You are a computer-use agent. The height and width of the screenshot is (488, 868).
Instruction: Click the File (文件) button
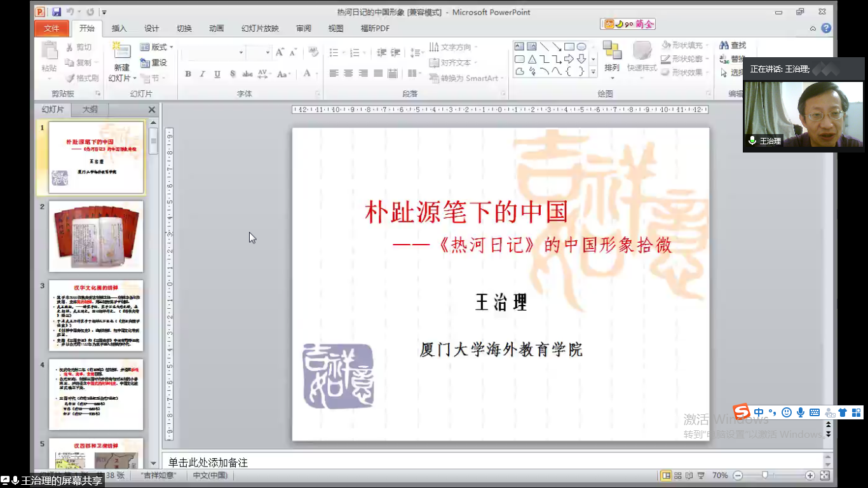(x=51, y=29)
